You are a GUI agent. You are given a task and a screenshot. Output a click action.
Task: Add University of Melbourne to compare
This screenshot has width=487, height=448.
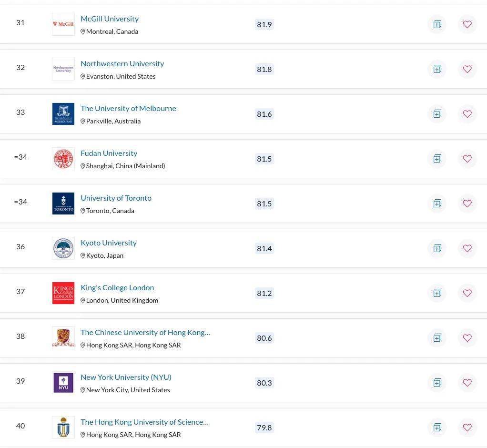point(437,114)
